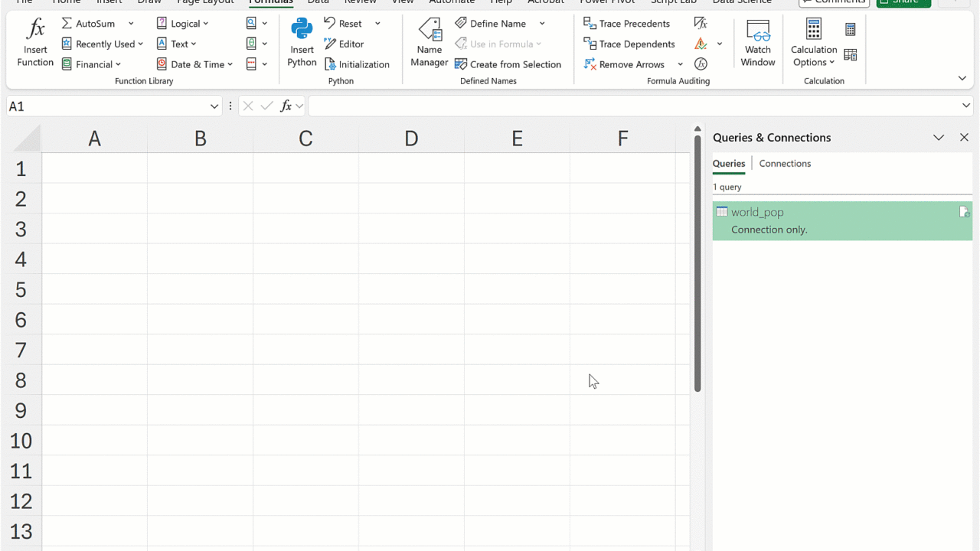
Task: Toggle Show Formulas in Formula Auditing
Action: (701, 24)
